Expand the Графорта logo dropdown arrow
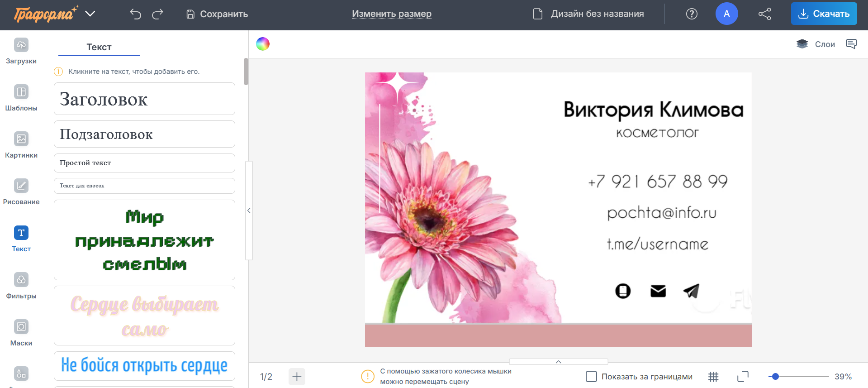The width and height of the screenshot is (868, 388). pyautogui.click(x=90, y=14)
